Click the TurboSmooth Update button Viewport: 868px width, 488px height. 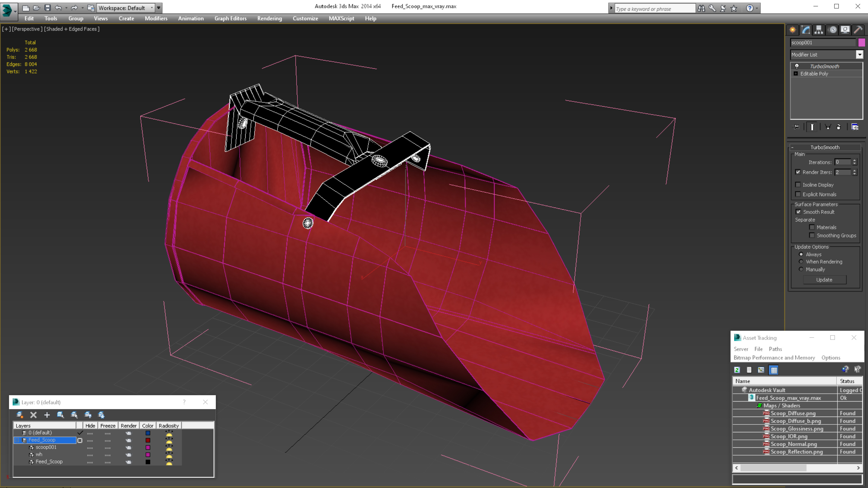click(825, 280)
